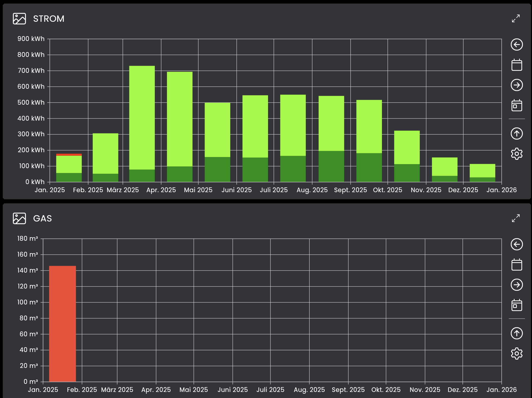The height and width of the screenshot is (398, 532).
Task: Advance GAS chart to next period
Action: 517,285
